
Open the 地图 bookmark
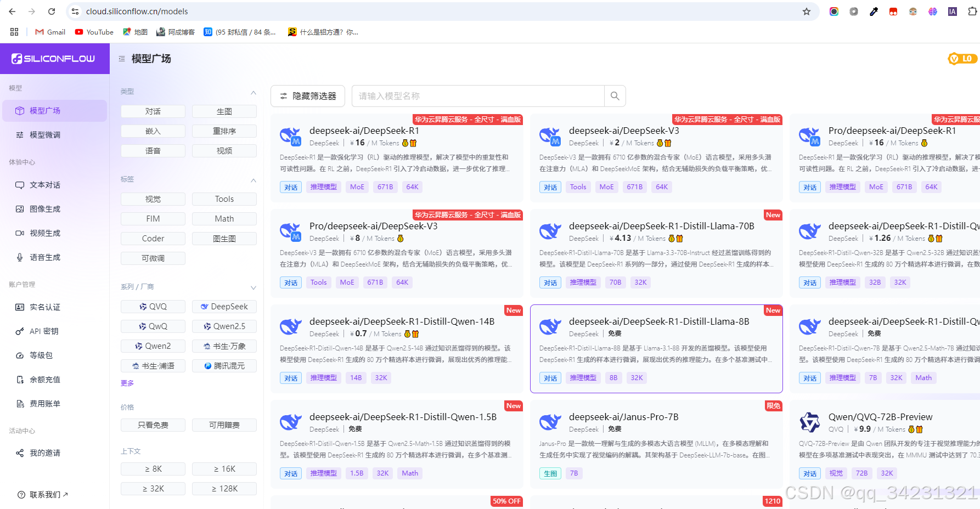click(135, 32)
